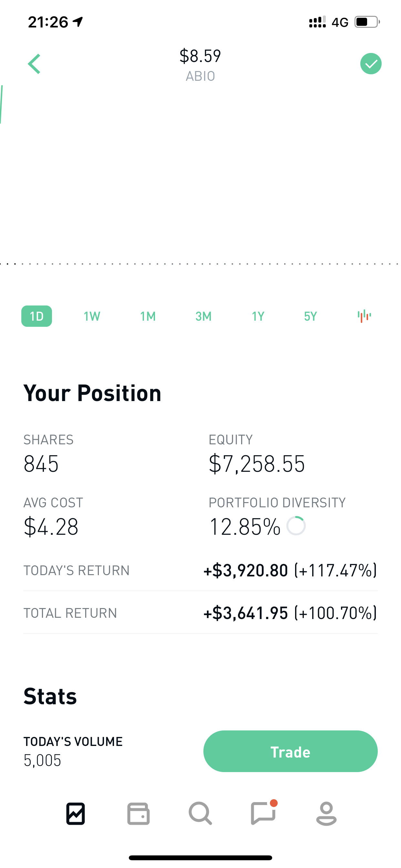This screenshot has height=868, width=401.
Task: Tap the green back arrow
Action: point(34,64)
